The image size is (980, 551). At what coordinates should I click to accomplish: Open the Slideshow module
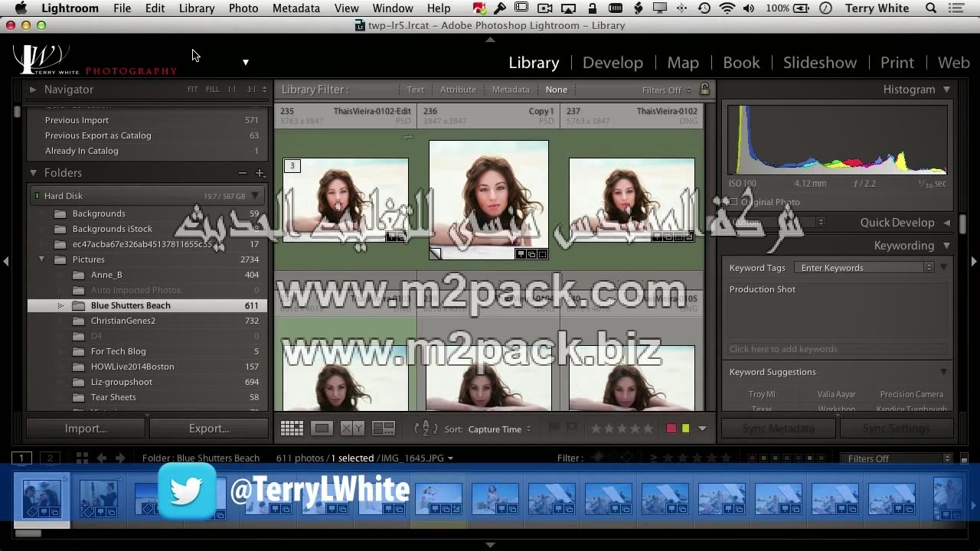[x=820, y=63]
